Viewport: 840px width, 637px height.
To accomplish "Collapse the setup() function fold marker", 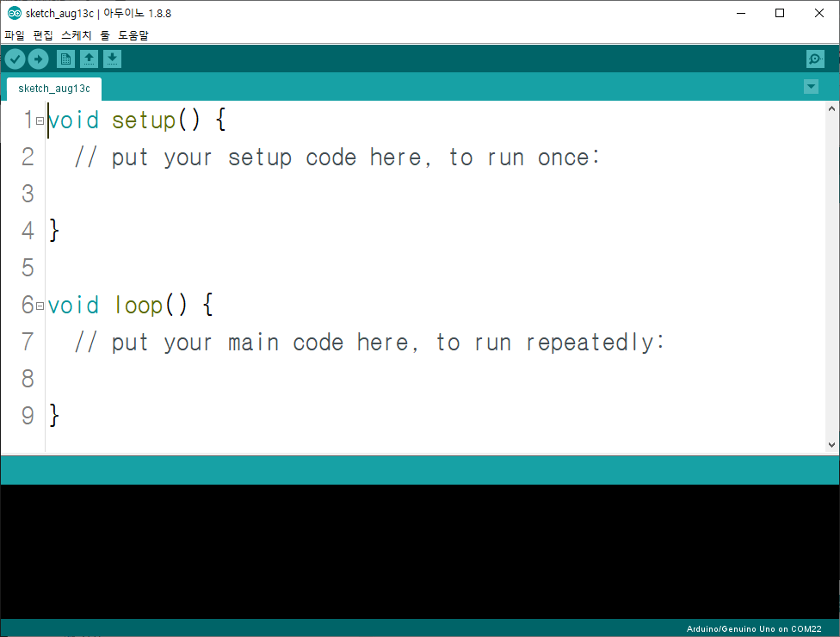I will point(40,121).
